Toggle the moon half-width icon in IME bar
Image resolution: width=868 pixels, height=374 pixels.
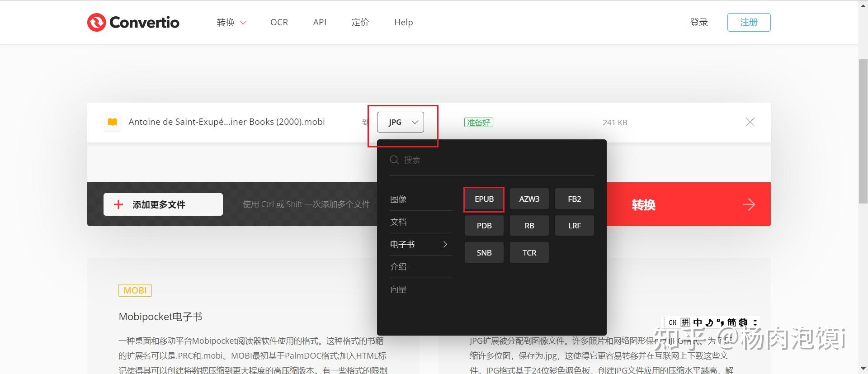pos(709,322)
